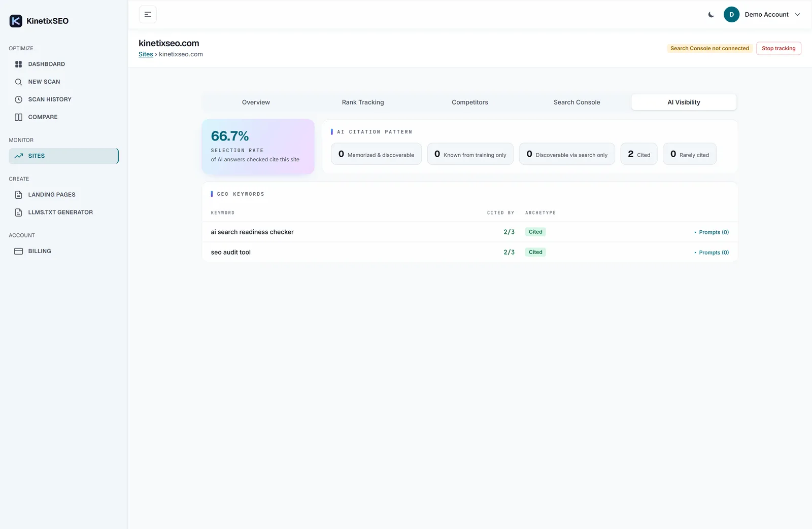Screen dimensions: 812x529
Task: Click the KEYWORD column header
Action: click(223, 213)
